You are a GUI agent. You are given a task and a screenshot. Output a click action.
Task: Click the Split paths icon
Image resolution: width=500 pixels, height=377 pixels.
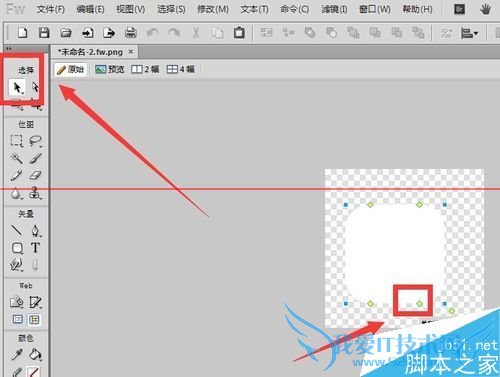tap(332, 33)
